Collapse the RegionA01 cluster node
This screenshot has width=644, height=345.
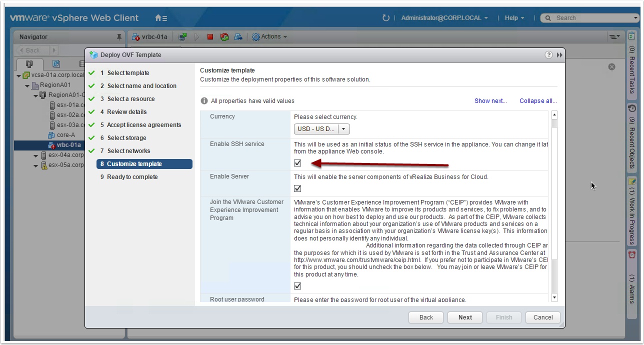(35, 95)
